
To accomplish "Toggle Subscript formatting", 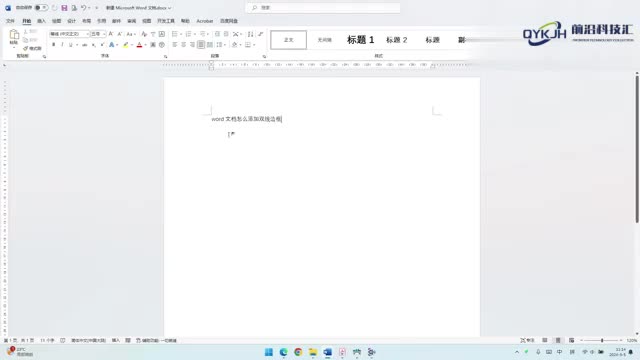I will [x=93, y=44].
